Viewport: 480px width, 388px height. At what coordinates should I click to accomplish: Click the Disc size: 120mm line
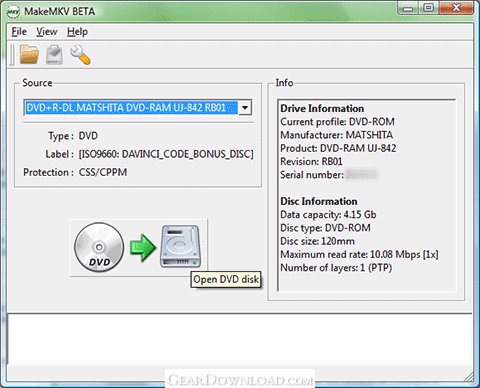pos(317,241)
